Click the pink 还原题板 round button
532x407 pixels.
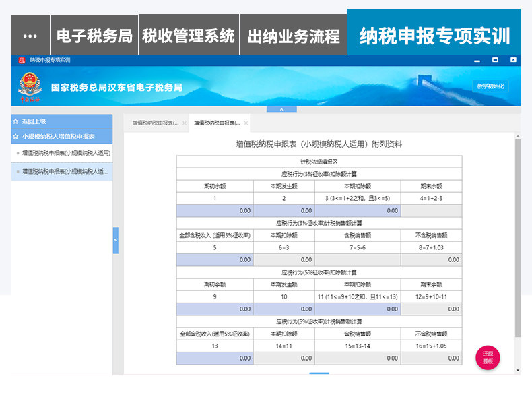coord(488,357)
